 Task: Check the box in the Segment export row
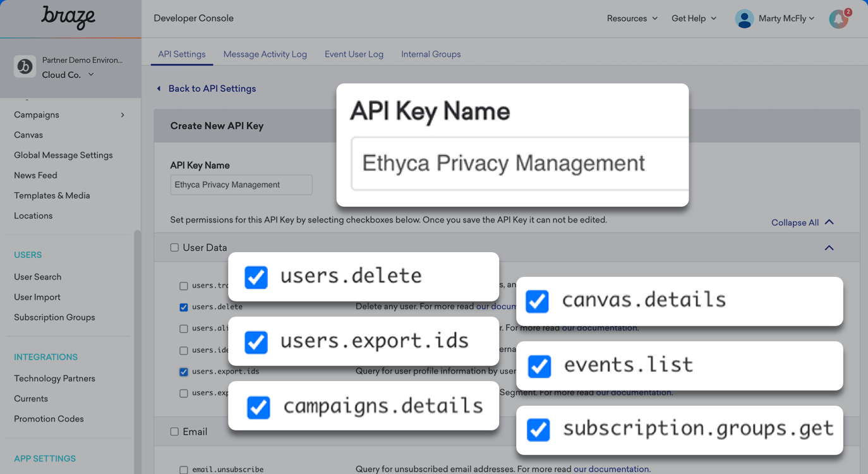pyautogui.click(x=183, y=393)
